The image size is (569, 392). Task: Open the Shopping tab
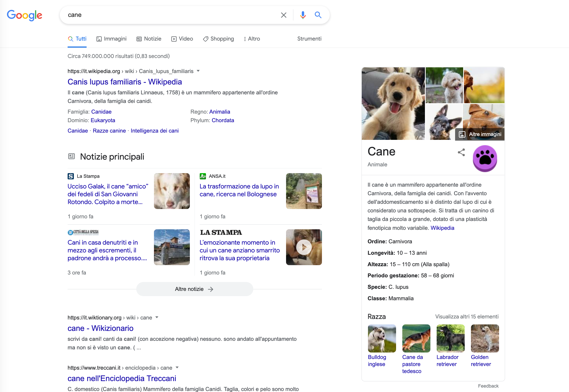[218, 39]
